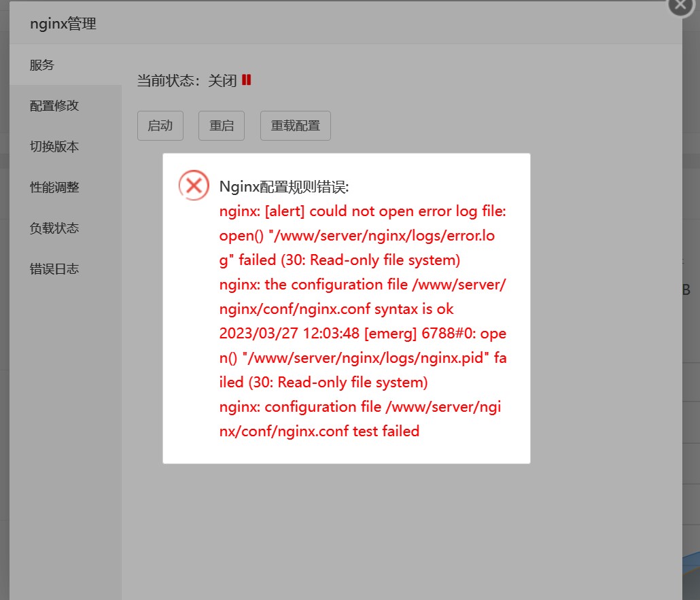View the 错误日志 tab
Screen dimensions: 700x600
point(65,269)
